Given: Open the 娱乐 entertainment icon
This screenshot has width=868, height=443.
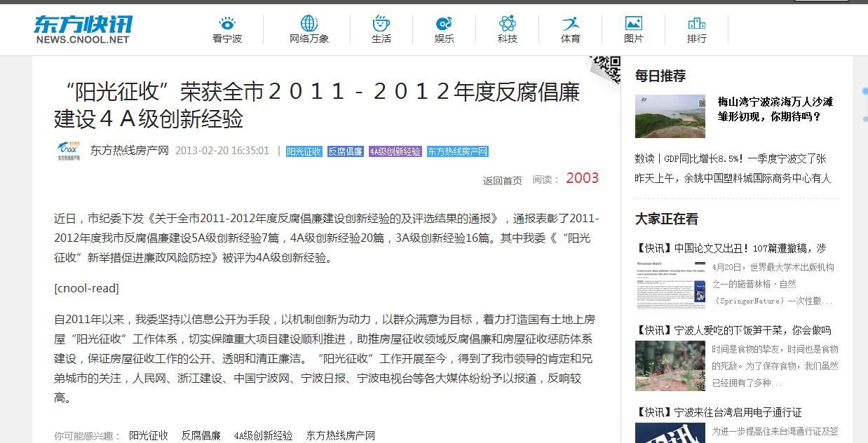Looking at the screenshot, I should click(444, 24).
